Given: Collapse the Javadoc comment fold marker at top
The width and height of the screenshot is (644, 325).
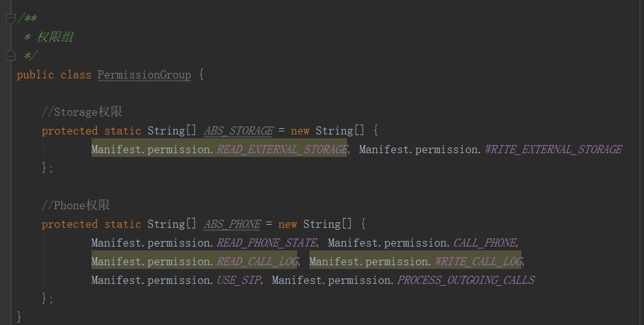Looking at the screenshot, I should 10,19.
